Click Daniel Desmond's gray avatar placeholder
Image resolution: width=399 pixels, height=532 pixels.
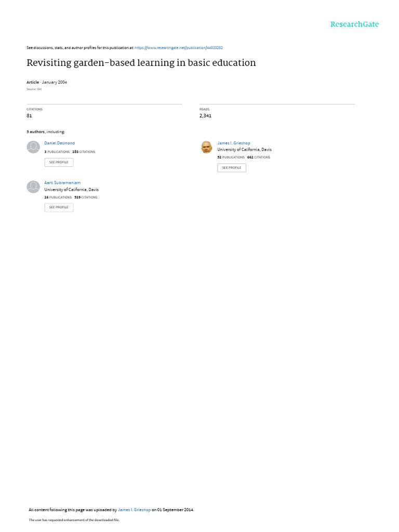[x=33, y=147]
